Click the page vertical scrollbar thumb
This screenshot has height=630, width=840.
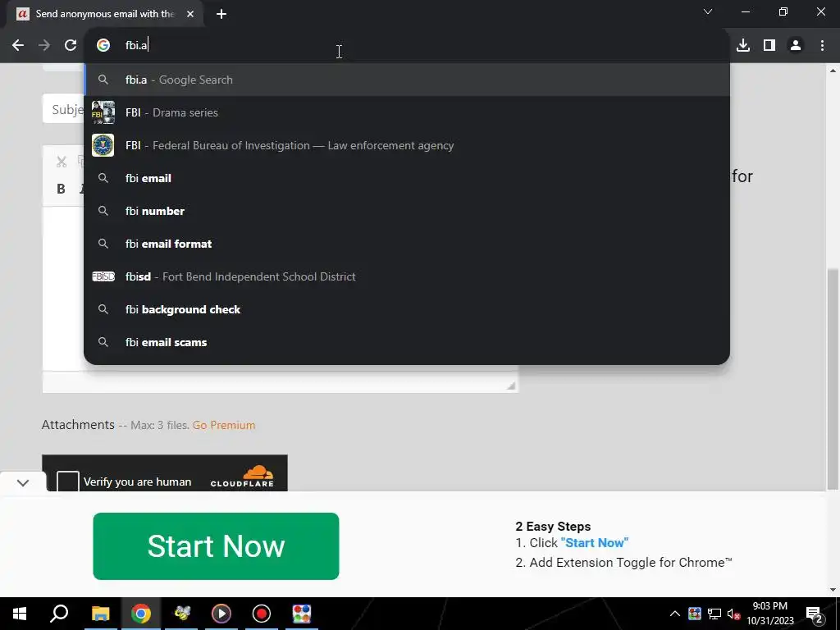[833, 378]
